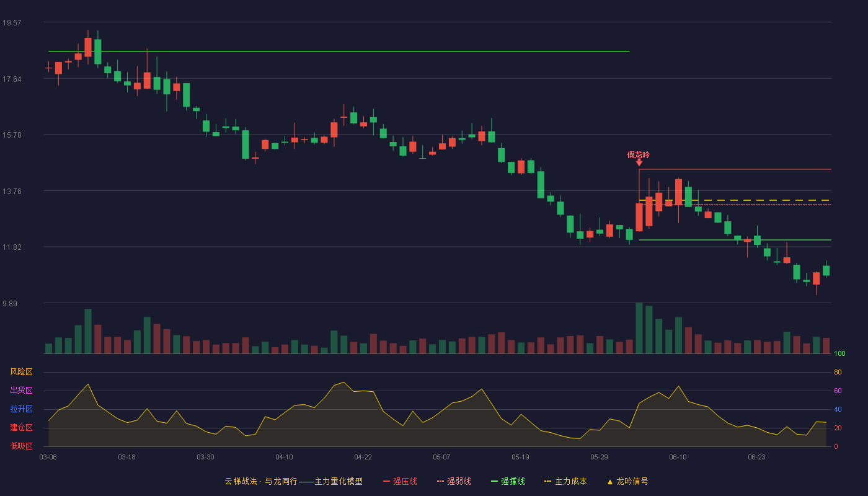This screenshot has width=868, height=496.
Task: Select the 建仓区 zone label
Action: click(x=21, y=428)
